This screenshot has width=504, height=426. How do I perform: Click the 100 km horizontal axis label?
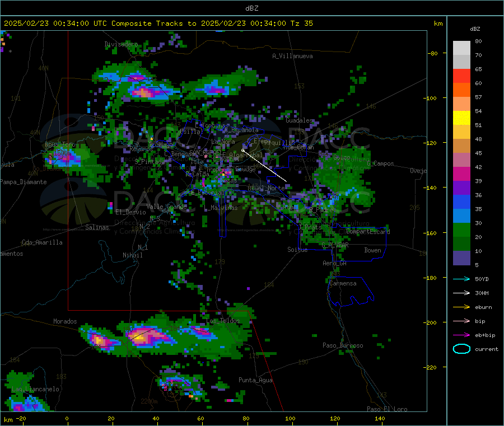click(290, 419)
